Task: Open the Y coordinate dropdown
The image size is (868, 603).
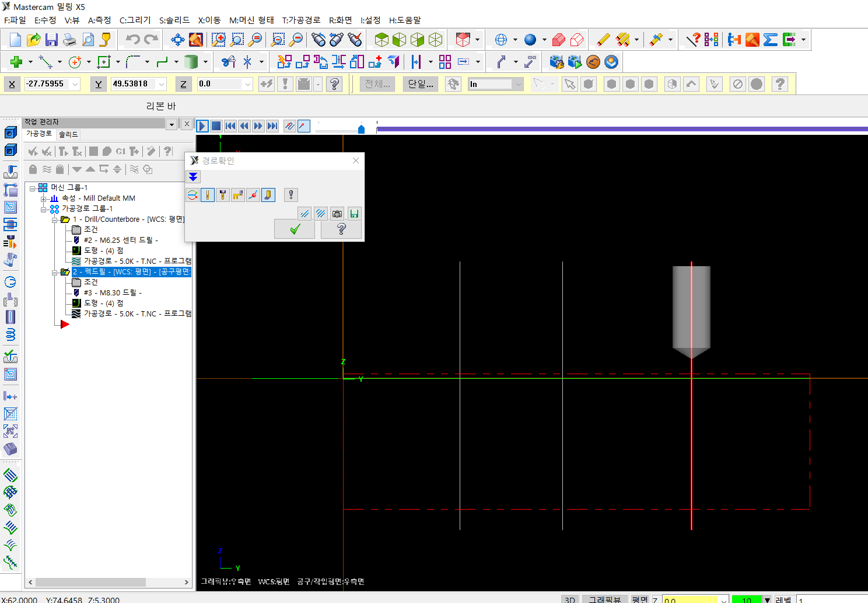Action: [162, 84]
